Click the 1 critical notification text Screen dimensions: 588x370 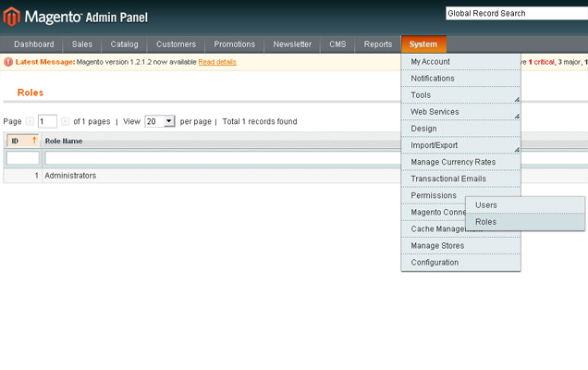pos(541,62)
